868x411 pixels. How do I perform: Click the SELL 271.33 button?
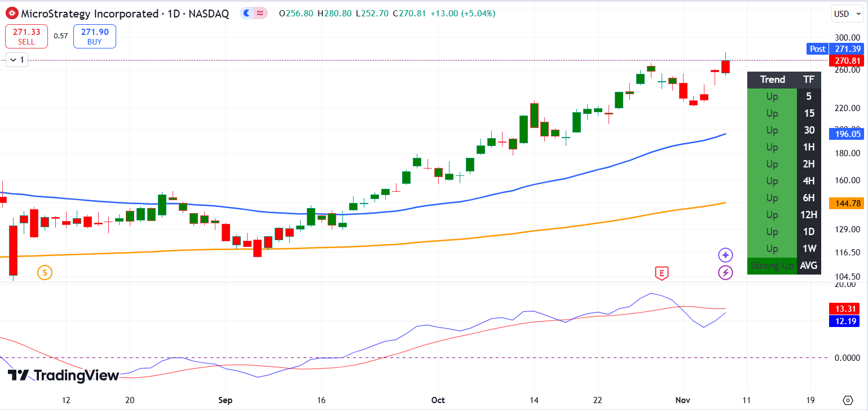[x=26, y=37]
